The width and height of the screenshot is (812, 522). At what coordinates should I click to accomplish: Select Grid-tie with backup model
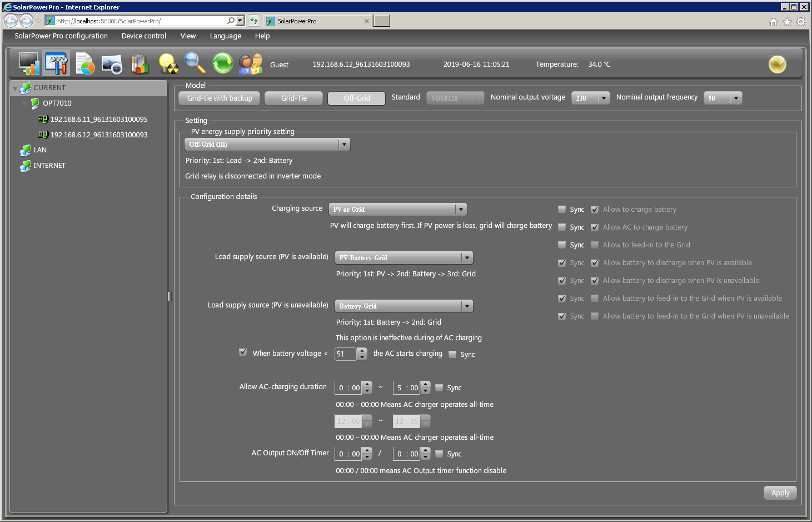(220, 98)
